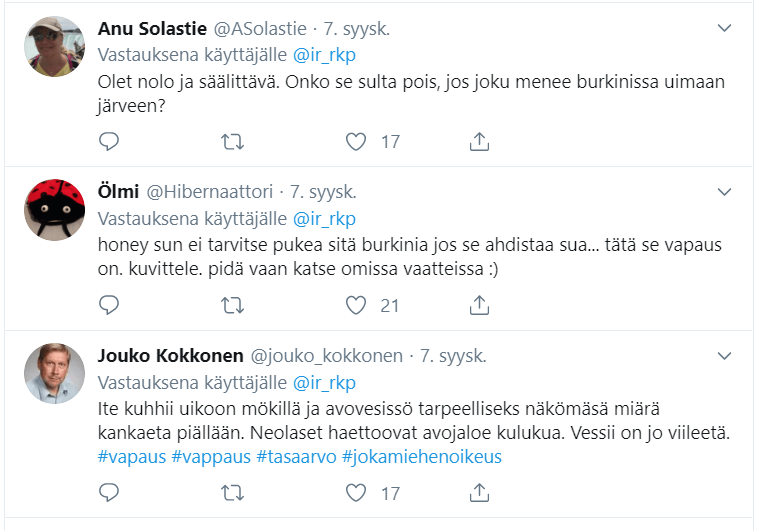Share Ölmi's tweet
Screen dimensions: 764x531
(479, 304)
